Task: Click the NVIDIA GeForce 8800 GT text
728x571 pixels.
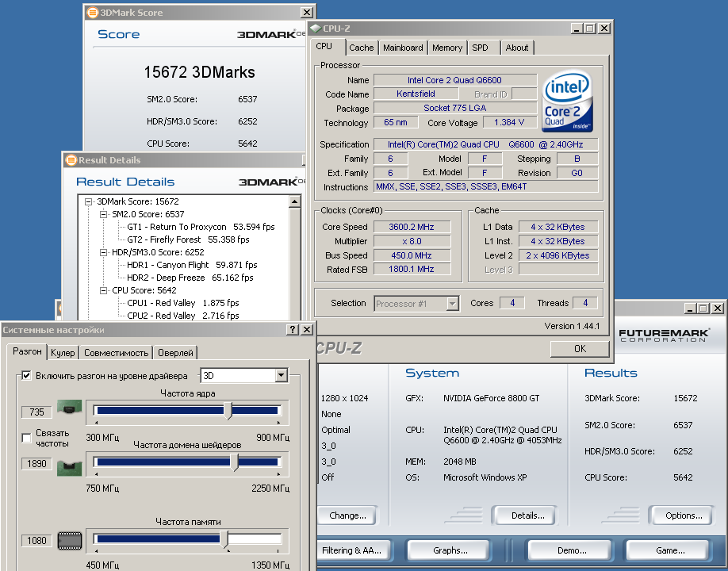Action: 491,398
